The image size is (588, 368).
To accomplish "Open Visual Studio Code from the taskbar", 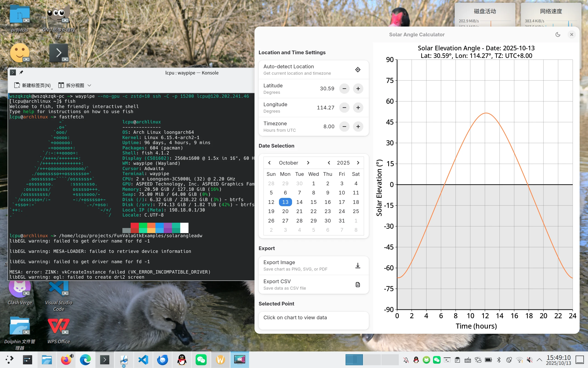I will [143, 360].
